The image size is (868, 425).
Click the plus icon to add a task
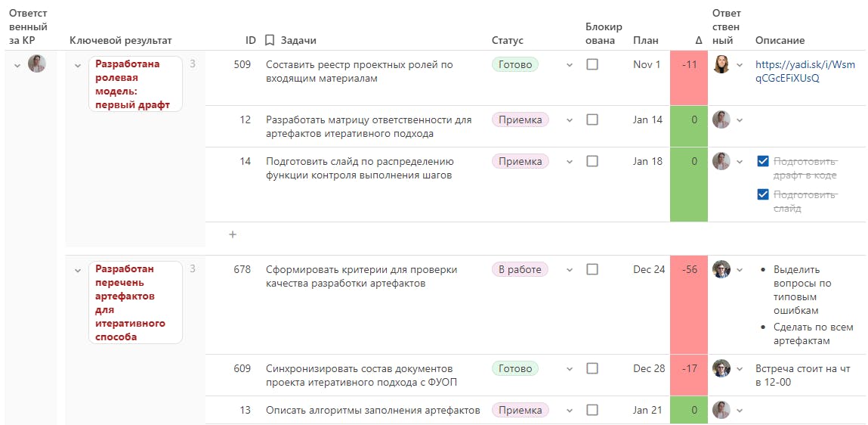[x=233, y=234]
